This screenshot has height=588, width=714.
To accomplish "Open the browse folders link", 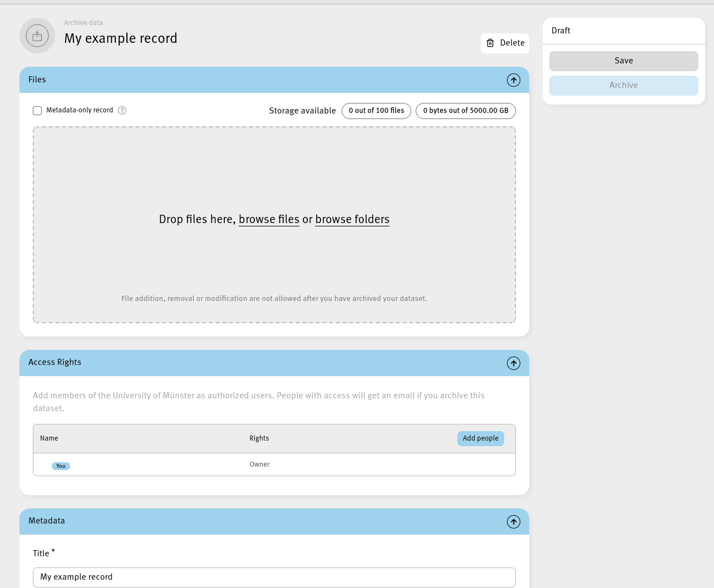I will (x=352, y=220).
